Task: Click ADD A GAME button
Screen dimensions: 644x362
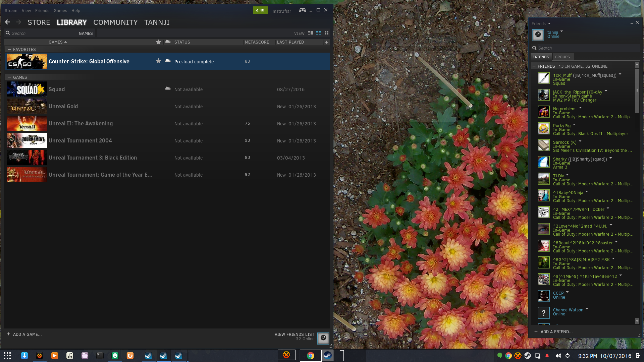Action: pyautogui.click(x=24, y=334)
